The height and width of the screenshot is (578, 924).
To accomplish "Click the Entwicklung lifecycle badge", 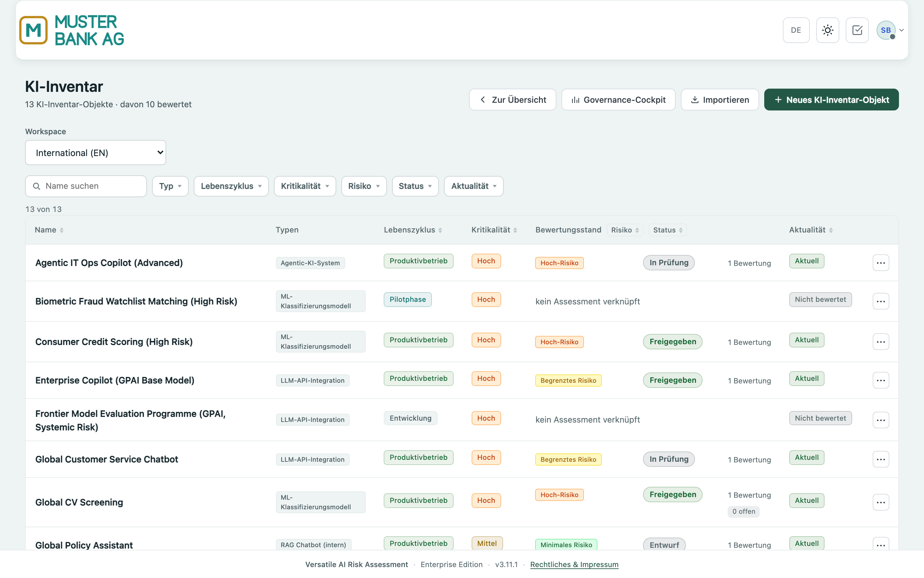I will click(410, 418).
